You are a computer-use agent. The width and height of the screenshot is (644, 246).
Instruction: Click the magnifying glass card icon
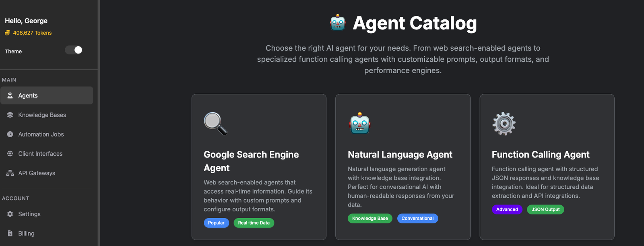pyautogui.click(x=215, y=123)
